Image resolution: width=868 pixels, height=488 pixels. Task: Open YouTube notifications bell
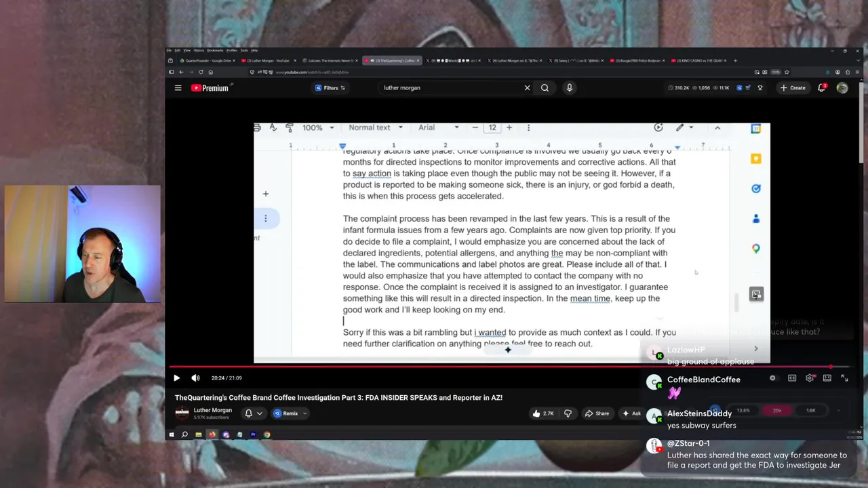point(821,87)
